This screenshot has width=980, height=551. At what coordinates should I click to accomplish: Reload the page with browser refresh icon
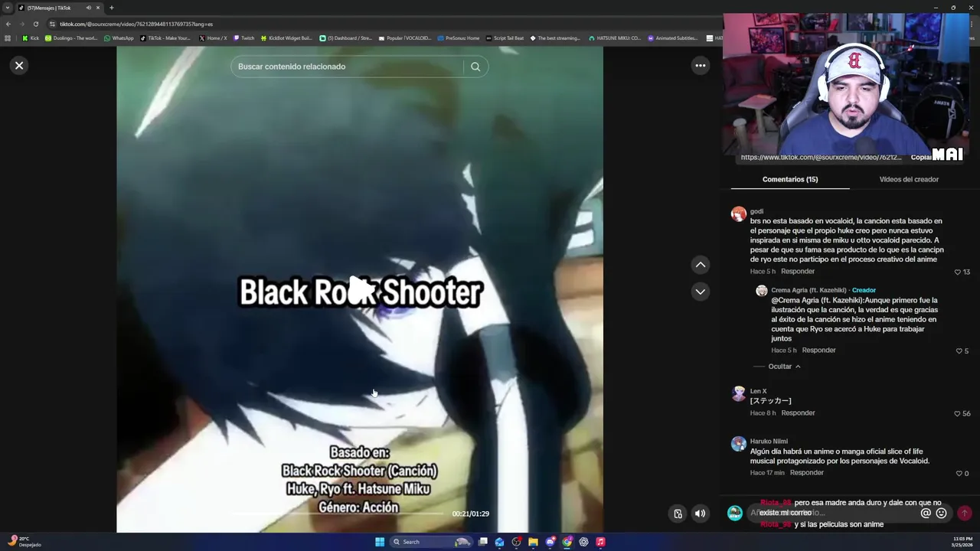35,24
